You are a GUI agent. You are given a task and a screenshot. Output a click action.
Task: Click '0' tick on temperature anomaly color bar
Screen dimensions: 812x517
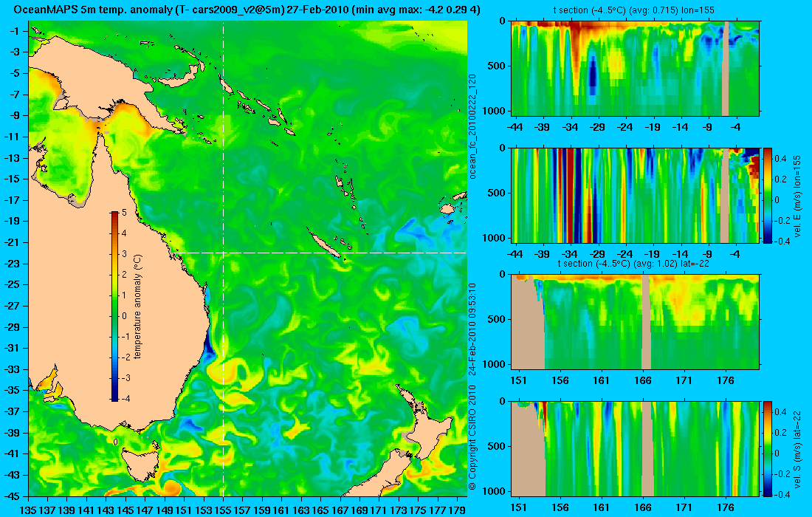tap(124, 316)
